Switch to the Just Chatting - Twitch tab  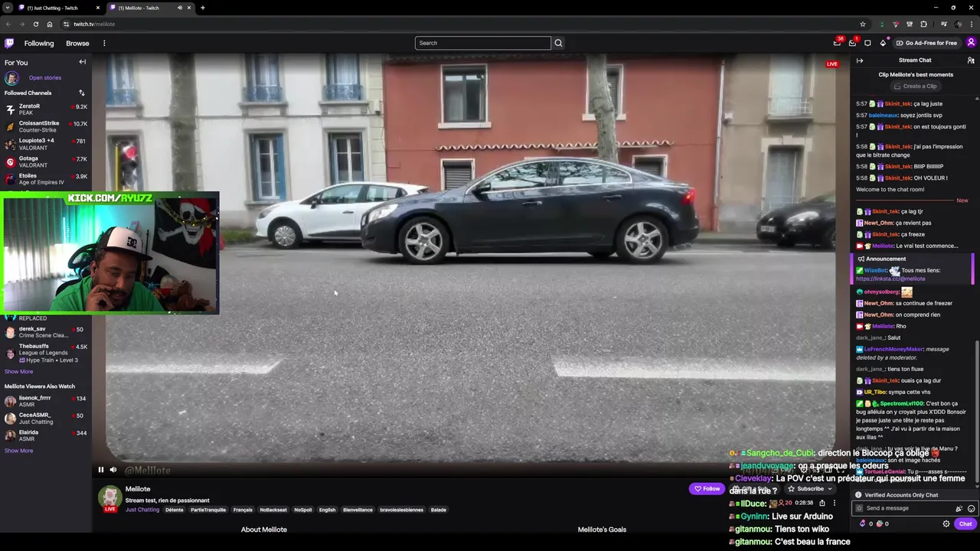pyautogui.click(x=54, y=8)
